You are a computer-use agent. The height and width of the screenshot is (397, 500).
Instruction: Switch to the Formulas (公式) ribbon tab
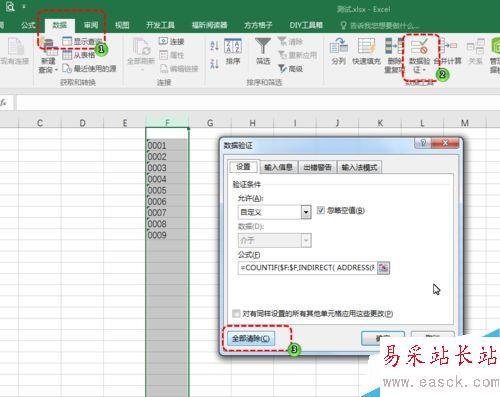[x=28, y=25]
